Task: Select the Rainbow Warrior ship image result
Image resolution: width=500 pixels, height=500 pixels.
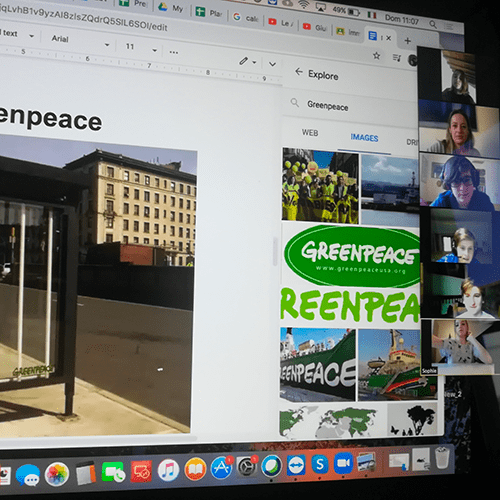Action: pyautogui.click(x=397, y=365)
